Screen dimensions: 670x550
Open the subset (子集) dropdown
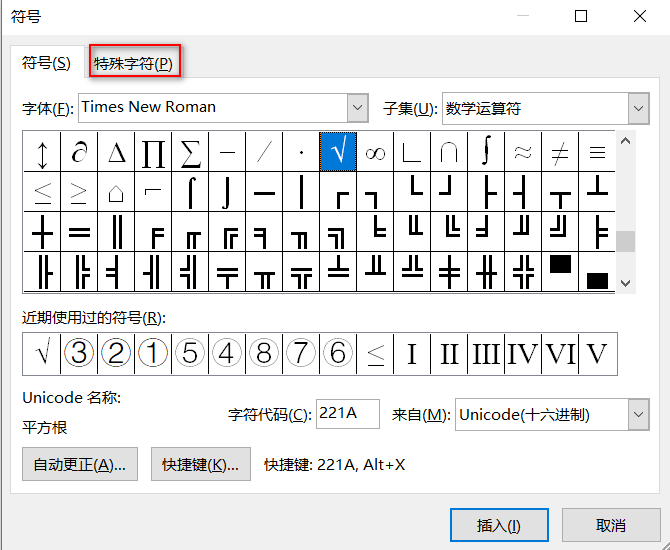638,109
